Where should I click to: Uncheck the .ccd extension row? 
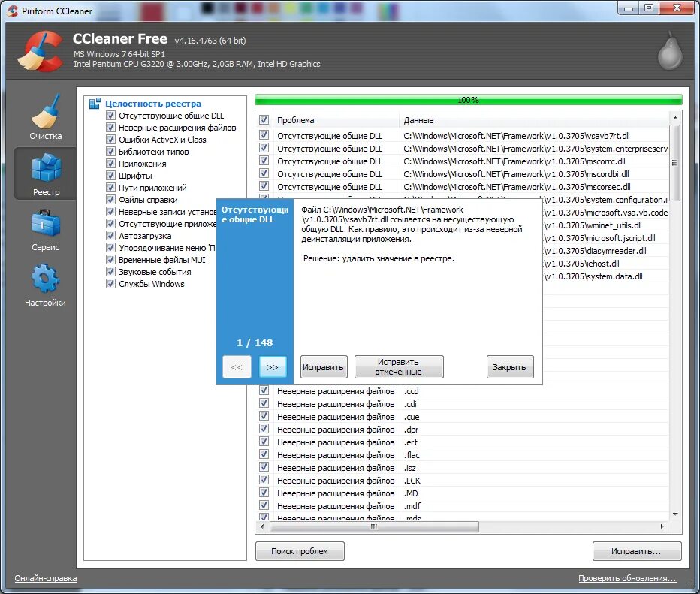tap(264, 391)
